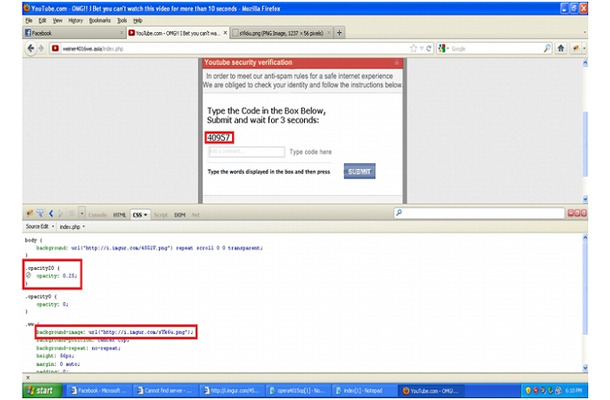Screen dimensions: 610x400
Task: Click the address bar URL field
Action: tap(233, 49)
